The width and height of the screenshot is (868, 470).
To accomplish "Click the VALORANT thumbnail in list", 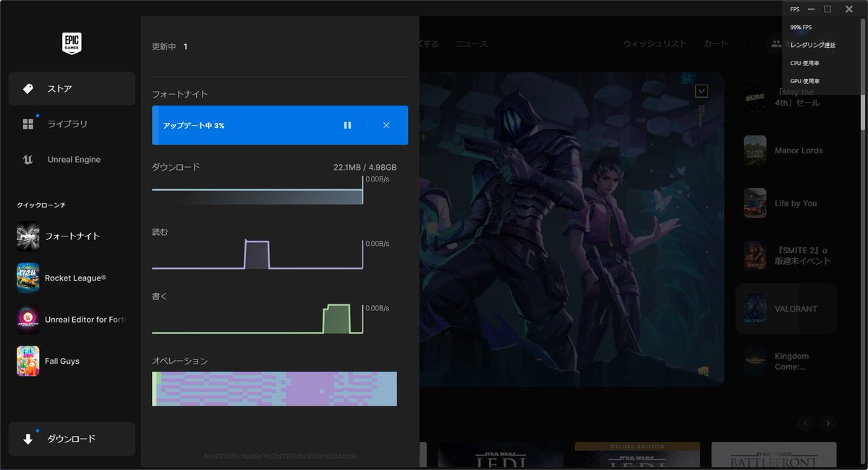I will (x=755, y=309).
